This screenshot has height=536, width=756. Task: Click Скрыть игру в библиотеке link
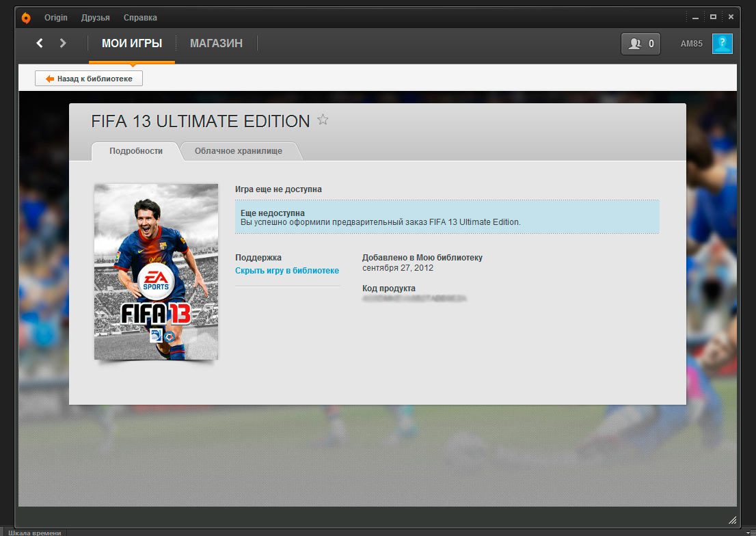(x=287, y=271)
